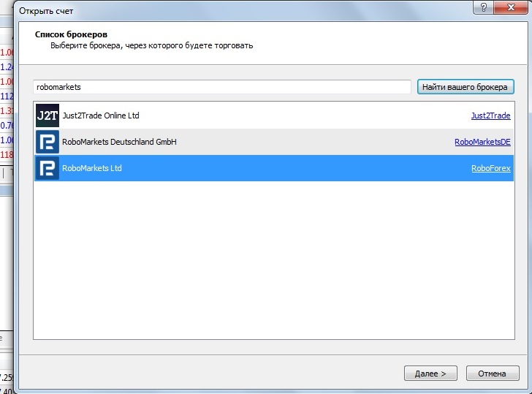This screenshot has height=394, width=532.
Task: Click the Найти вашего брокера button
Action: (x=465, y=87)
